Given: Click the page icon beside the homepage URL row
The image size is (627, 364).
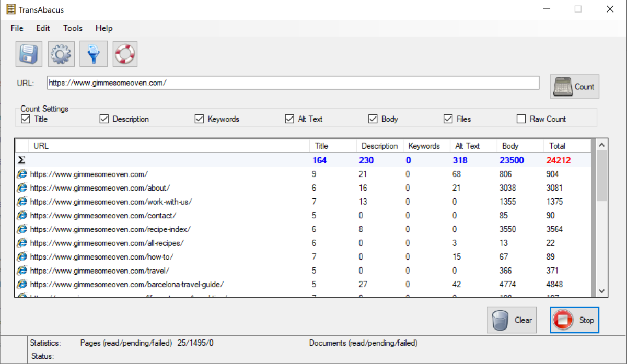Looking at the screenshot, I should point(22,174).
